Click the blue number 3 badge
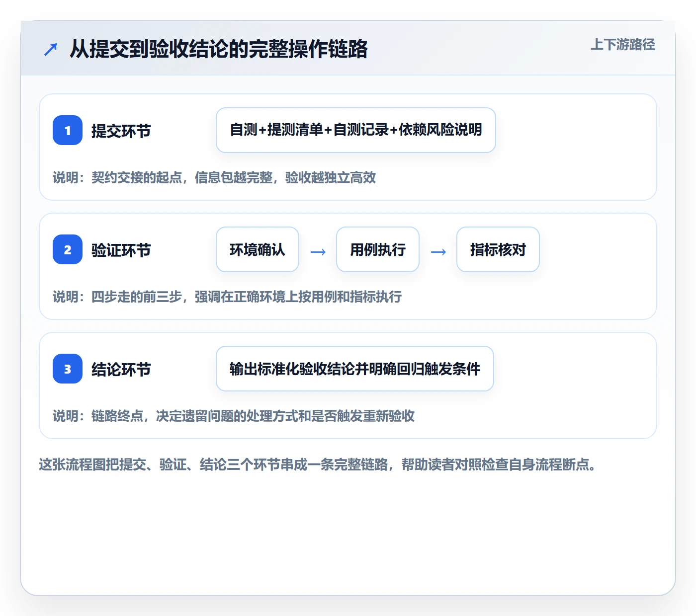 tap(68, 369)
